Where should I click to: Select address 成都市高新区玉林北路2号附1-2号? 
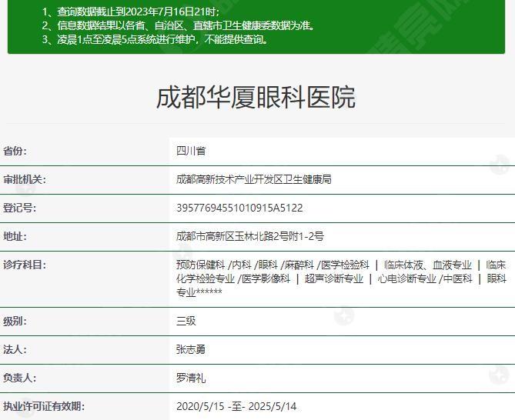tap(250, 236)
